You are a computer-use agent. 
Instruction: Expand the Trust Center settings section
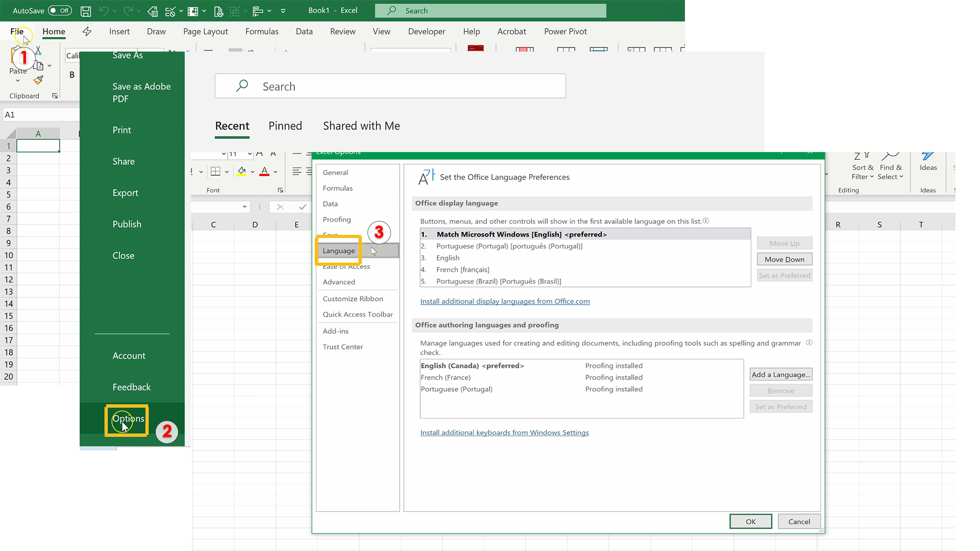(344, 346)
